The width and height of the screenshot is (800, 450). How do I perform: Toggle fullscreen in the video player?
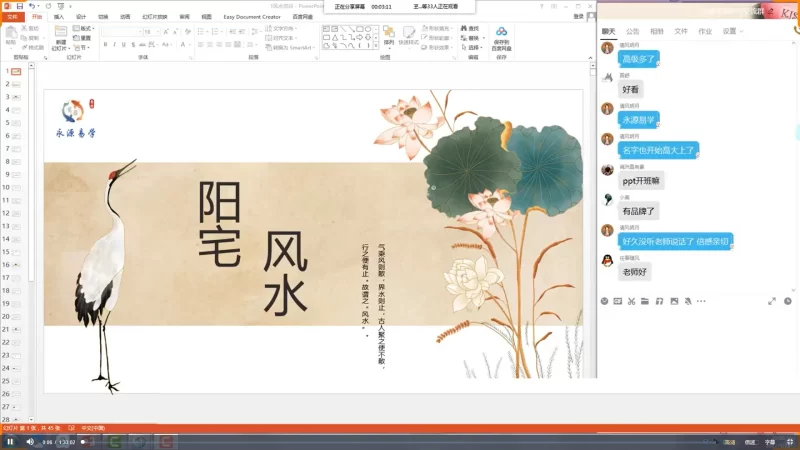pos(790,441)
